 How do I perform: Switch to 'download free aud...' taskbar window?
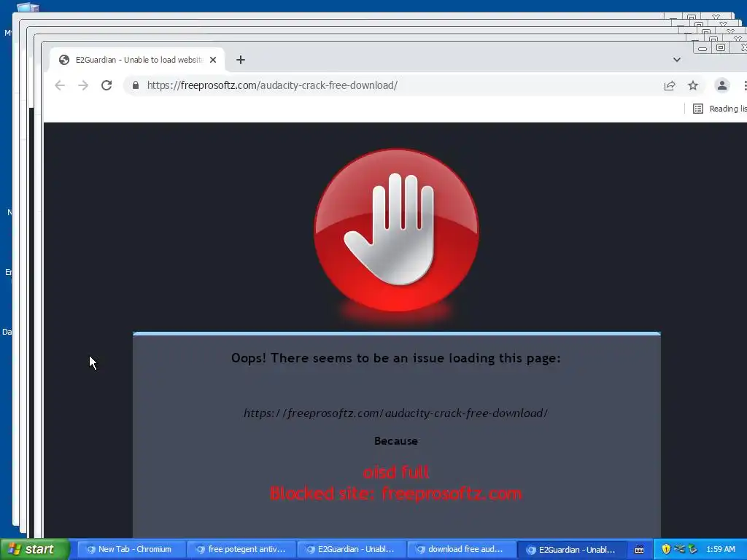462,549
